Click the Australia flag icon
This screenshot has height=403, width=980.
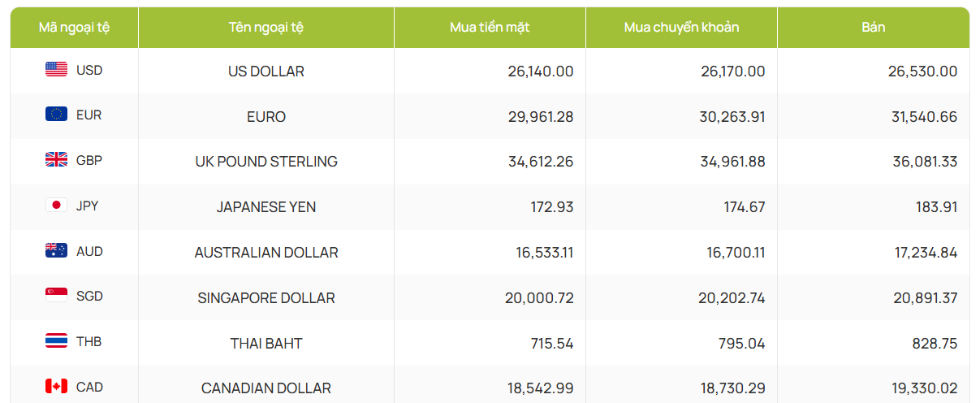(x=56, y=251)
